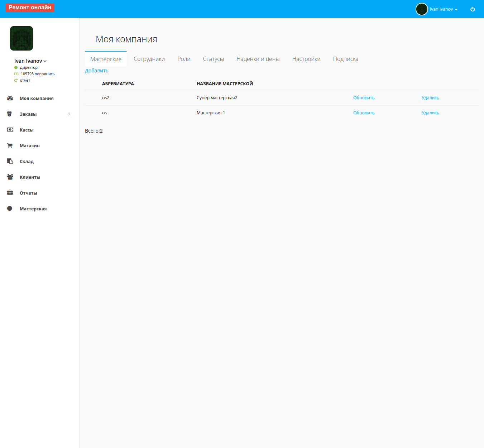The image size is (484, 448).
Task: Click Обновить for the os2 workshop
Action: pyautogui.click(x=364, y=98)
